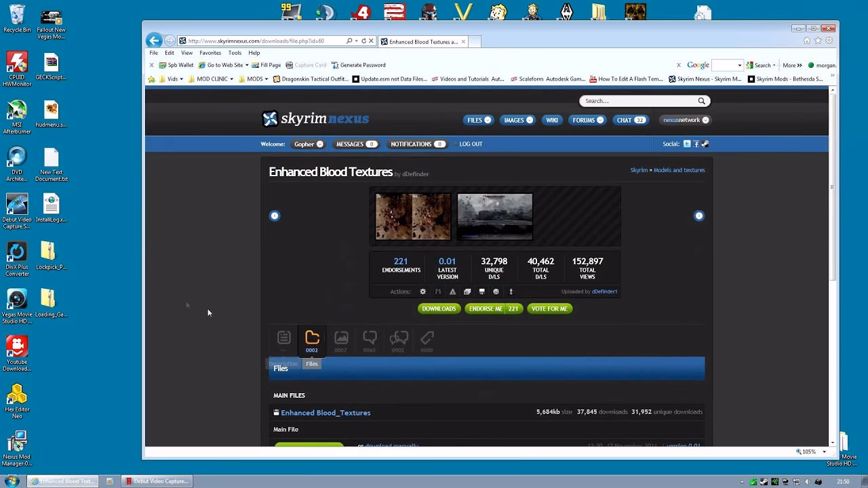Open NOTIFICATIONS in the welcome bar
868x488 pixels.
(418, 144)
